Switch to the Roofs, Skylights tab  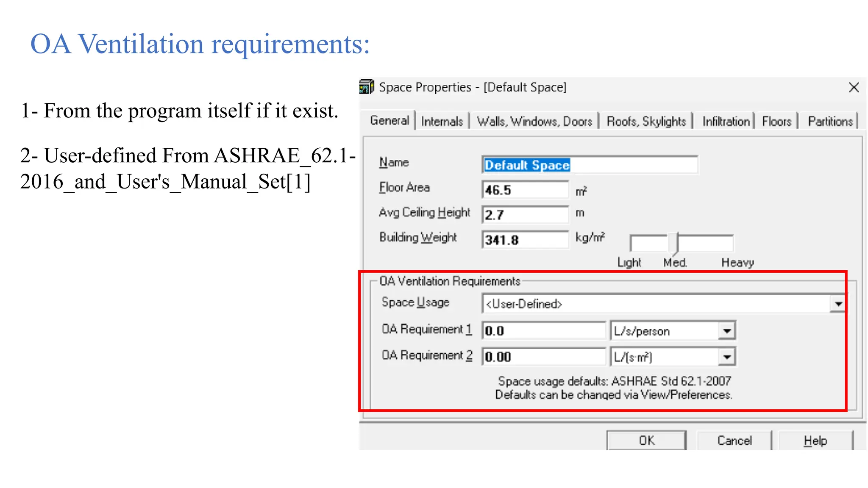646,121
